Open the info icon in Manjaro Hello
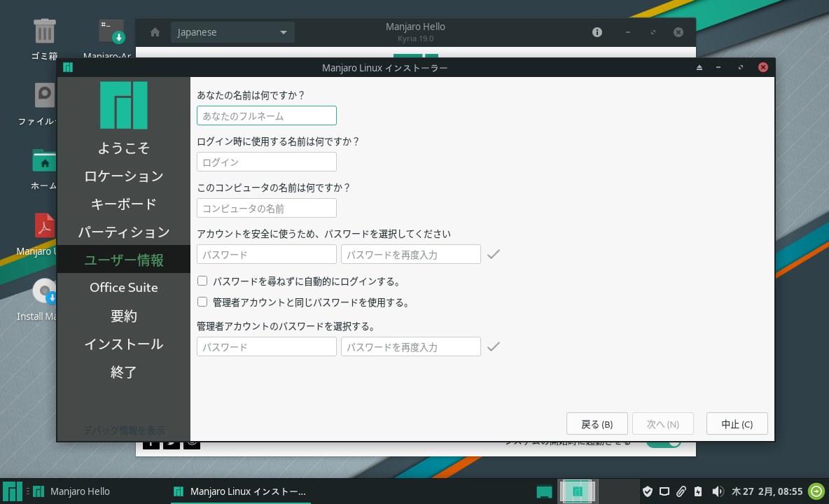 [x=597, y=32]
